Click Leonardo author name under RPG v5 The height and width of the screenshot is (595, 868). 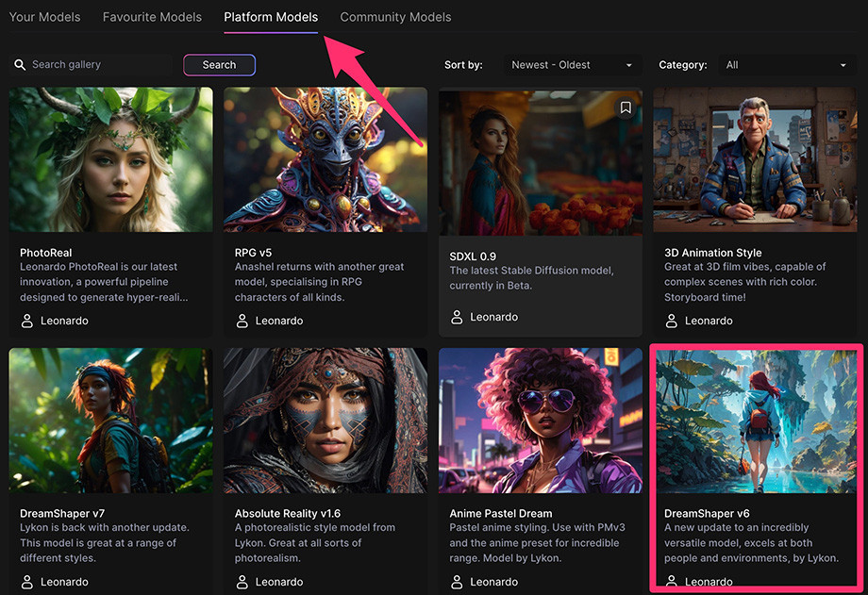pos(279,321)
